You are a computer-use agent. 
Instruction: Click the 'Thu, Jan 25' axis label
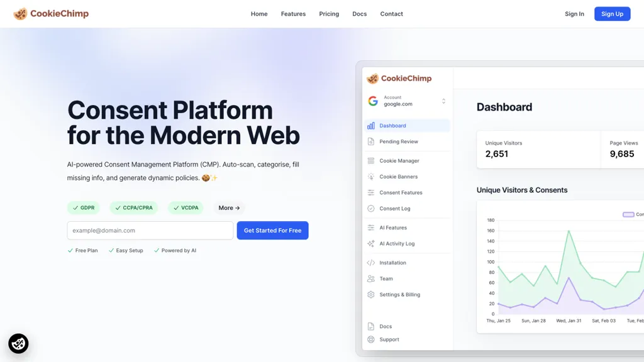[498, 321]
